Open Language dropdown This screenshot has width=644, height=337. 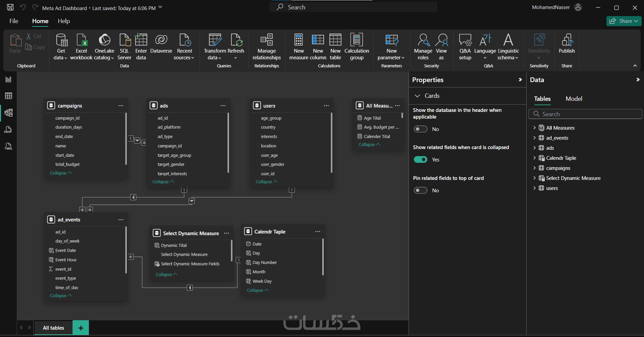(485, 47)
